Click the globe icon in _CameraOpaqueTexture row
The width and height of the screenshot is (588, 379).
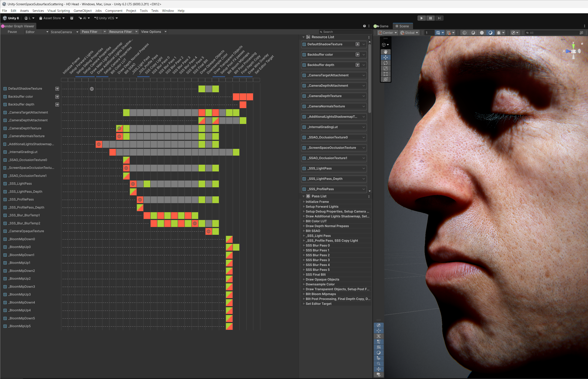[208, 231]
